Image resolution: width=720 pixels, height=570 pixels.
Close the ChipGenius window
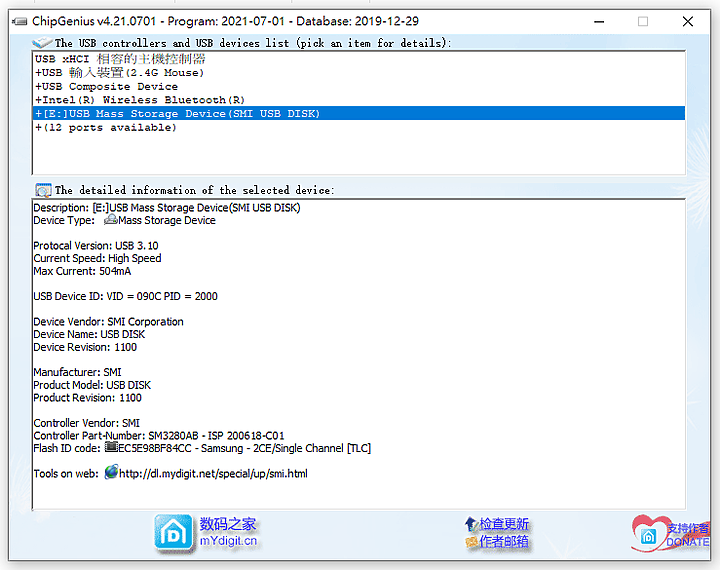687,22
